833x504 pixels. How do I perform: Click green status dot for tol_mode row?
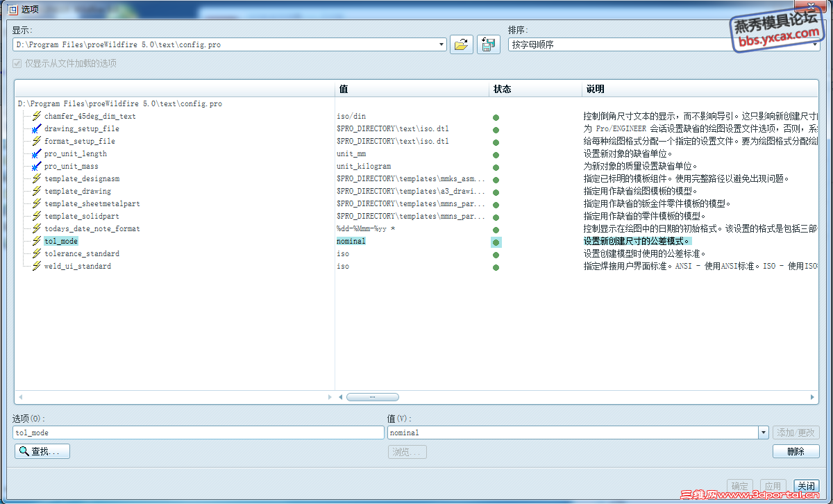(x=496, y=242)
